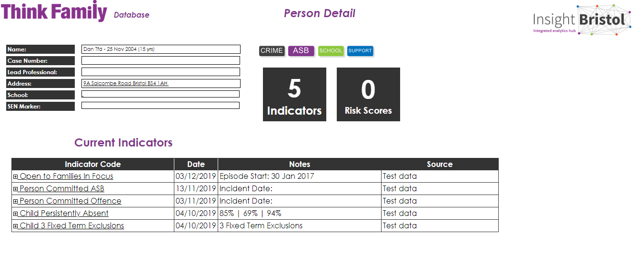Screen dimensions: 644x254
Task: Open the Person Committed ASB indicator link
Action: coord(62,189)
